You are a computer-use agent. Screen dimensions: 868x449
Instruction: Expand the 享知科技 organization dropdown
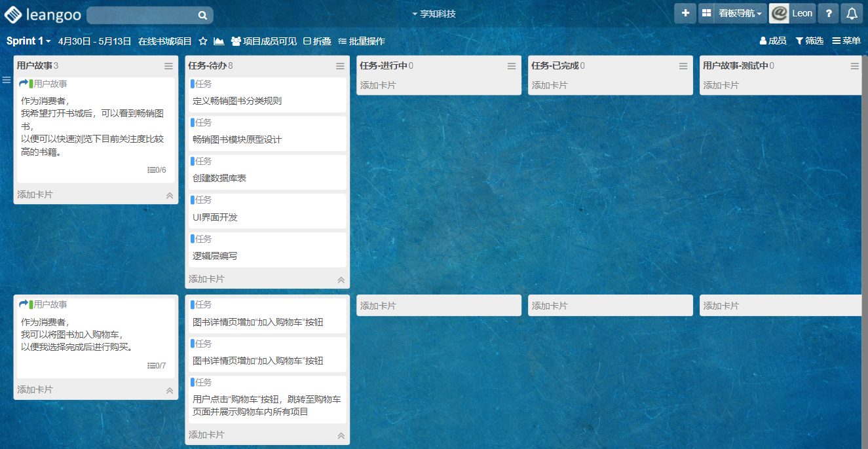pyautogui.click(x=434, y=14)
